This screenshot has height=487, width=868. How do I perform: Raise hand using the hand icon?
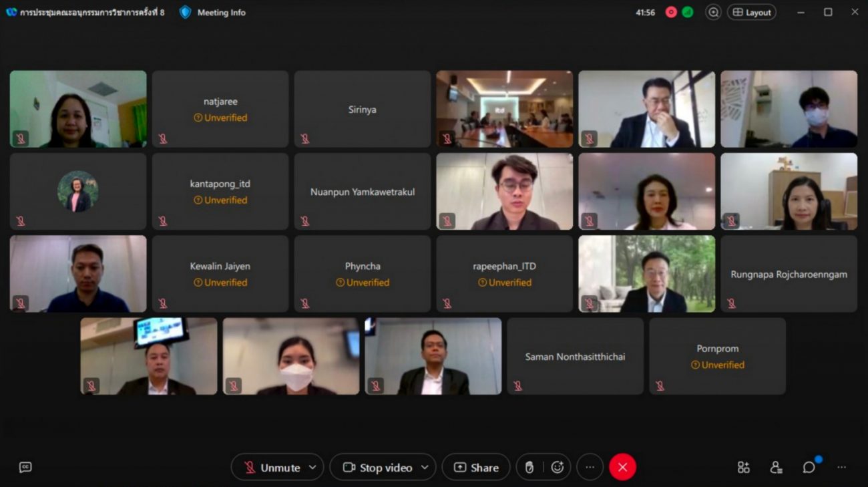(x=529, y=468)
